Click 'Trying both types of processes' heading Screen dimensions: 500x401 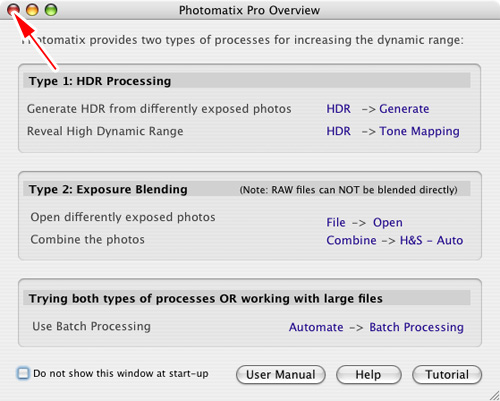pos(206,298)
